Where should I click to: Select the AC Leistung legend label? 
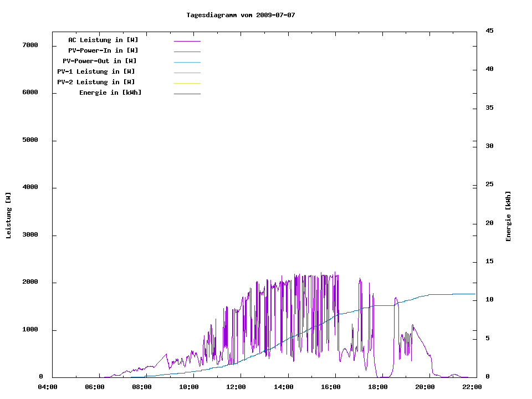tap(103, 40)
